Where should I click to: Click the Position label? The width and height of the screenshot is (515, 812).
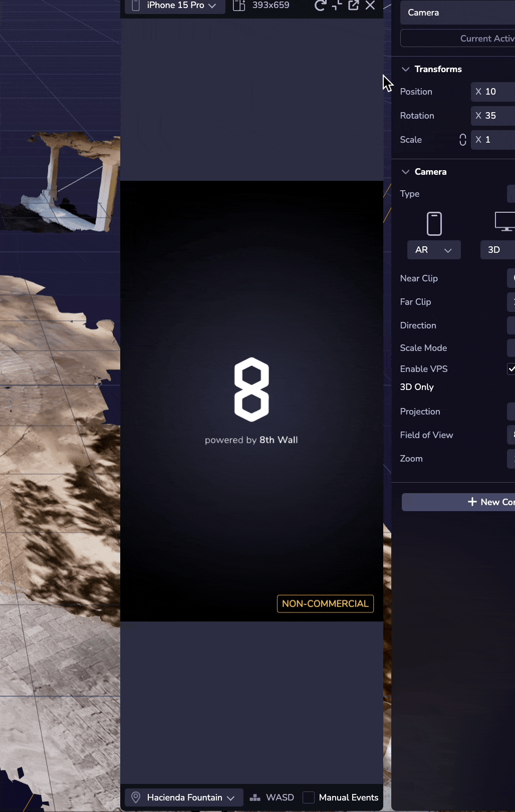pos(416,92)
